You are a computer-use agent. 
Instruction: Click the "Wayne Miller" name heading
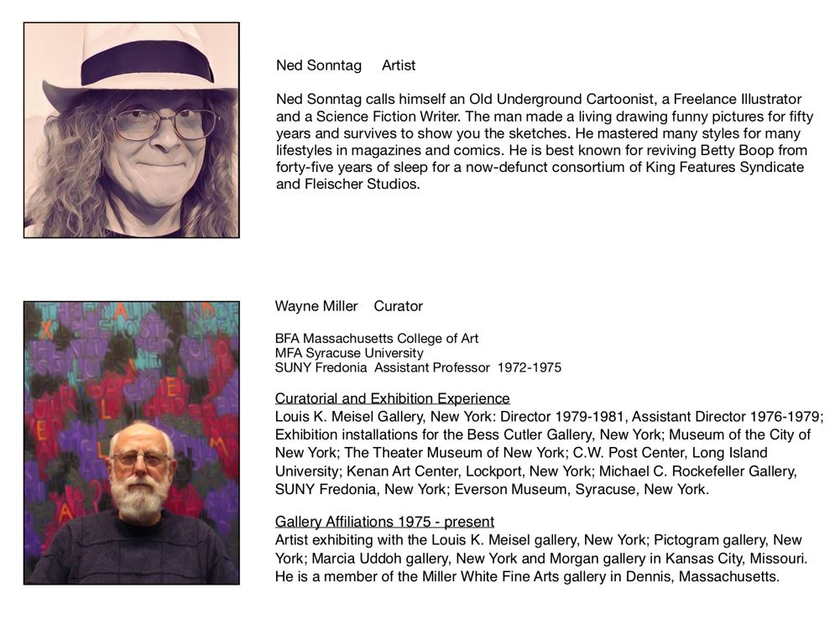316,306
